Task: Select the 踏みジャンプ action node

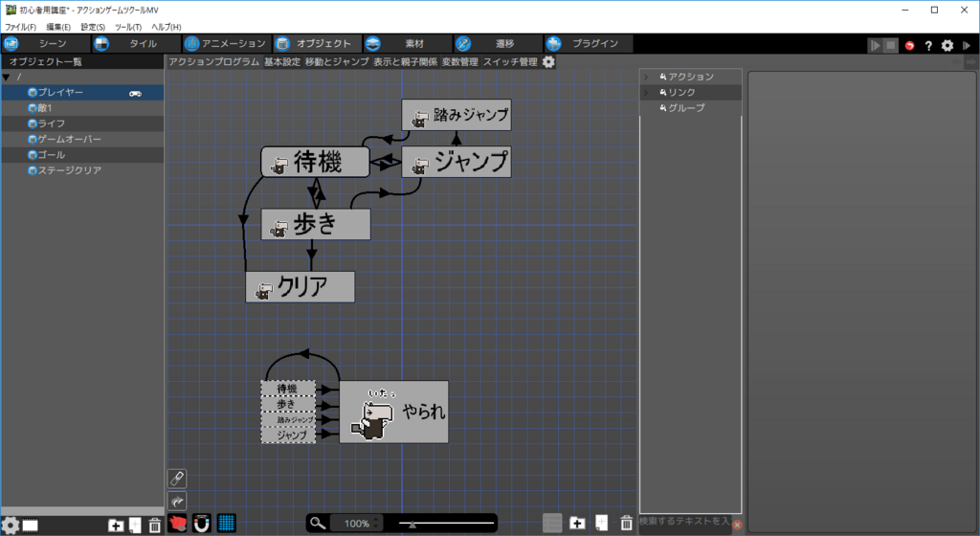Action: 457,115
